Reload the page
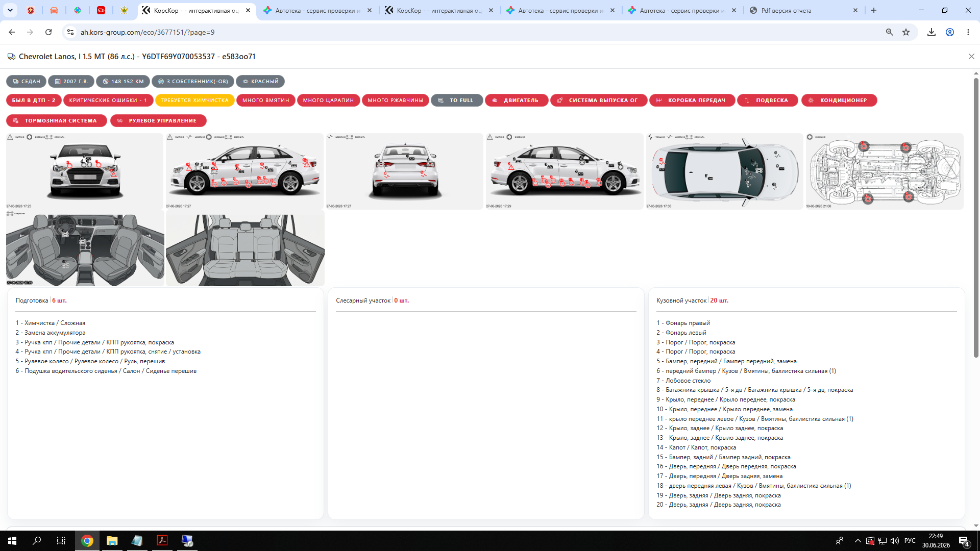Screen dimensions: 980x551 (x=48, y=32)
